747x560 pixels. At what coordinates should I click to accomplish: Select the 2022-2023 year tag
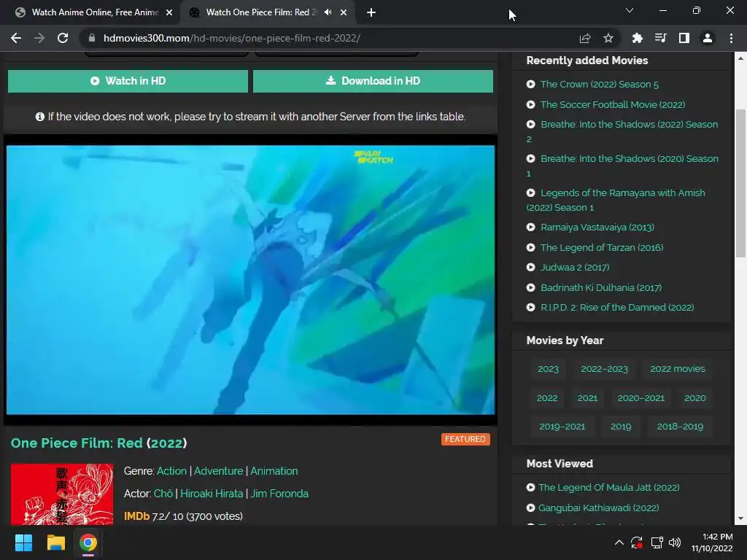click(604, 369)
